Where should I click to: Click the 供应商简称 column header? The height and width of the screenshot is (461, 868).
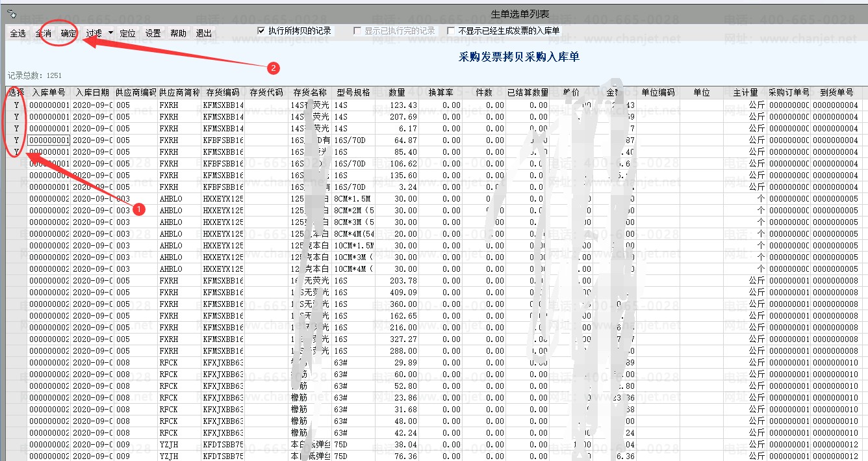coord(179,93)
